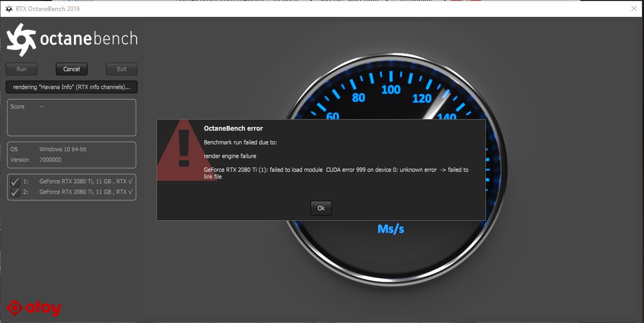The width and height of the screenshot is (644, 323).
Task: Click the "OctaneBench error" dialog heading
Action: (233, 128)
